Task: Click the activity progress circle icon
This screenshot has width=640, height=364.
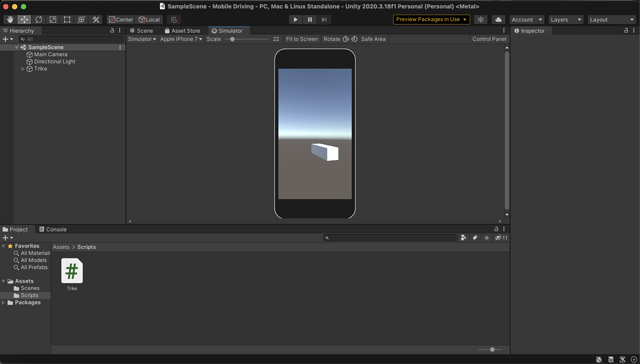Action: (634, 360)
